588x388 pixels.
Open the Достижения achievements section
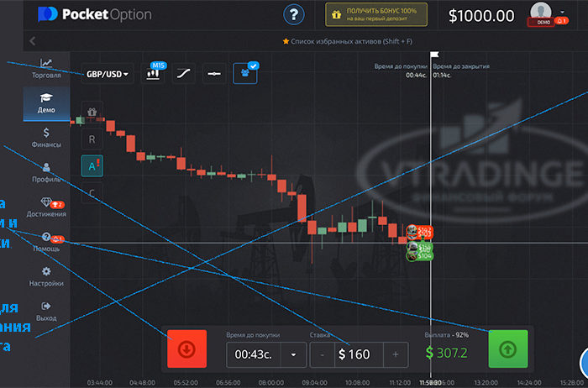click(x=46, y=207)
